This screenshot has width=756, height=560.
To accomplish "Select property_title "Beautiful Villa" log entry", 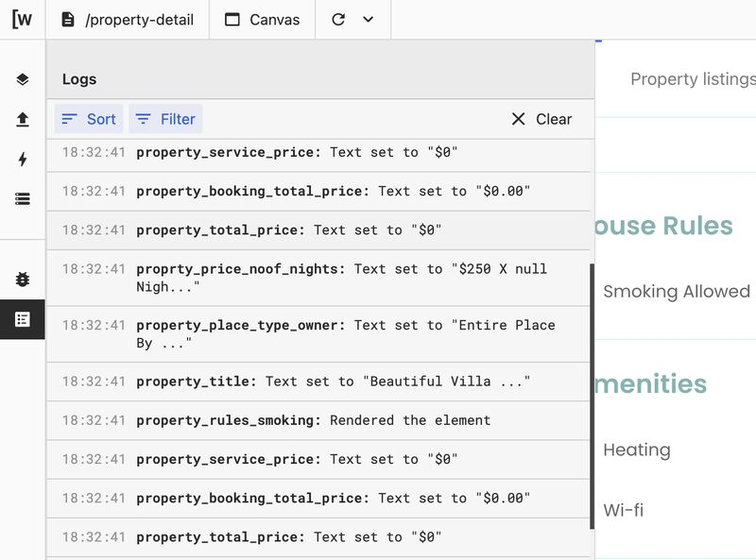I will 318,382.
